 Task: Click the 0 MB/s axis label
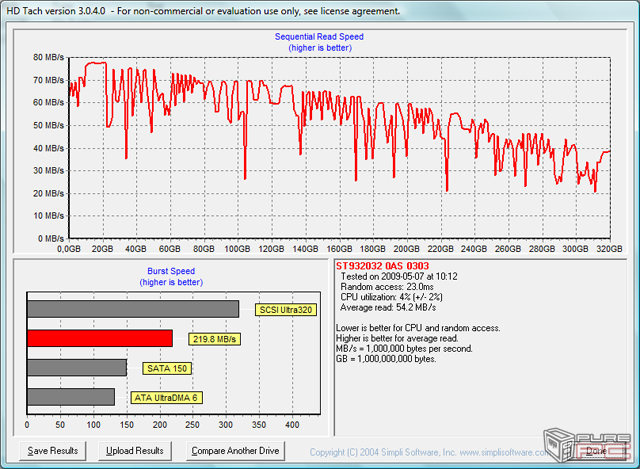tap(51, 238)
